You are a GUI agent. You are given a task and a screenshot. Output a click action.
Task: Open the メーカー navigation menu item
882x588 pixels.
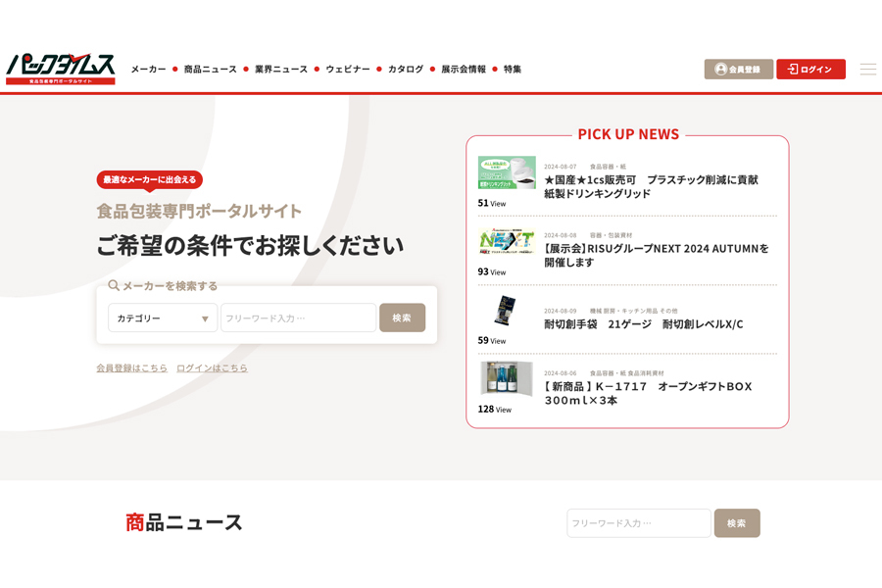(148, 70)
